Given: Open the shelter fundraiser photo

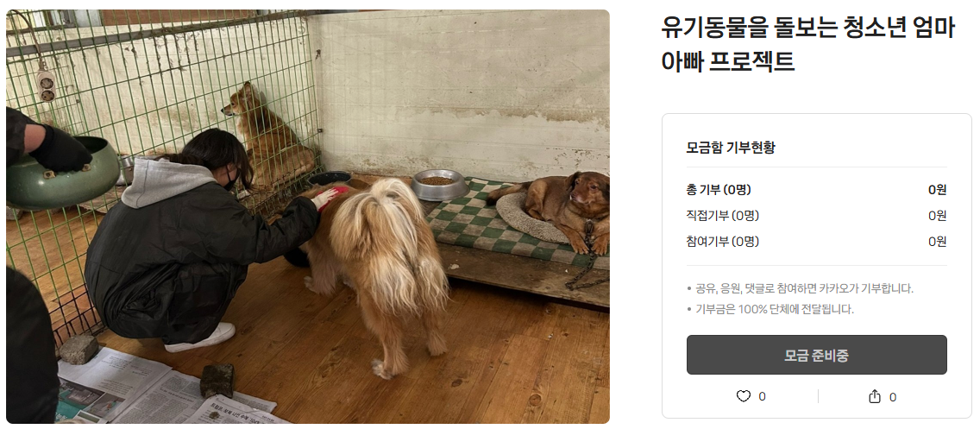Looking at the screenshot, I should point(307,217).
